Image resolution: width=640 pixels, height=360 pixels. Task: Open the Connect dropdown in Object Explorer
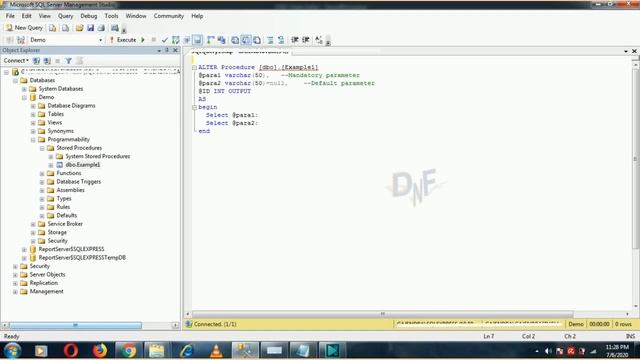pyautogui.click(x=16, y=61)
